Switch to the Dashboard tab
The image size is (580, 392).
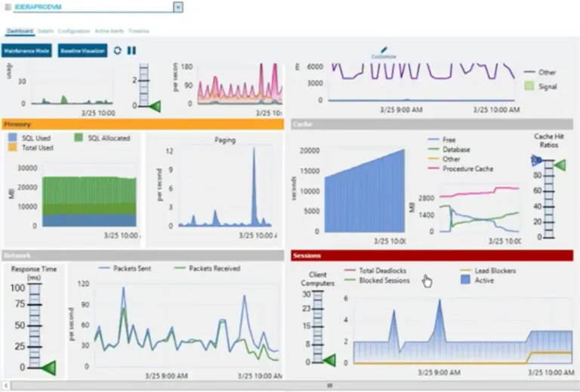(20, 31)
